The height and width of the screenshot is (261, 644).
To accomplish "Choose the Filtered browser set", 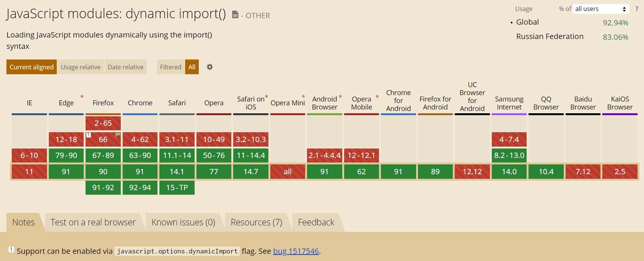I will [x=171, y=67].
